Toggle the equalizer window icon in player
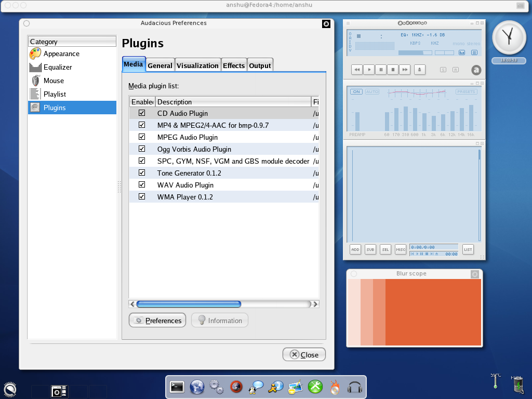 point(462,52)
